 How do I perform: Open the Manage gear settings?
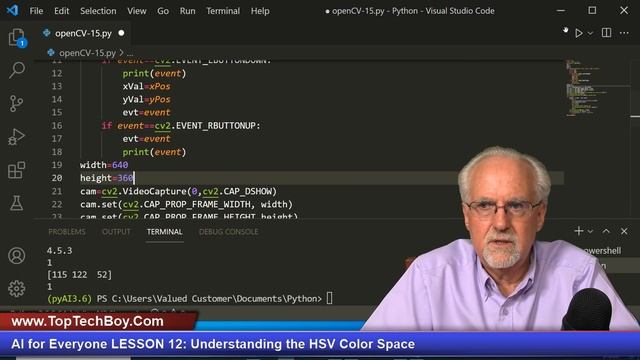(x=16, y=289)
